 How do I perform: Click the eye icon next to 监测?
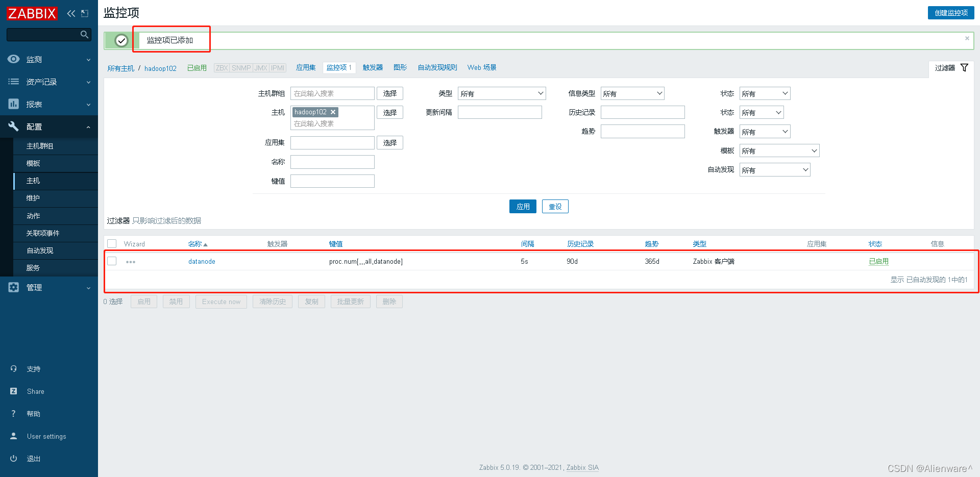(13, 59)
